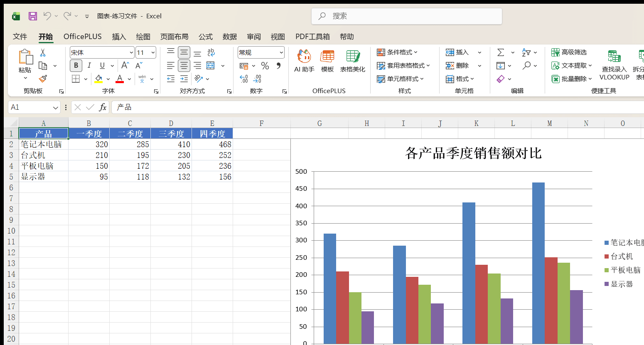Viewport: 644px width, 345px height.
Task: Expand the 套用表格格式 table format menu
Action: click(x=403, y=66)
